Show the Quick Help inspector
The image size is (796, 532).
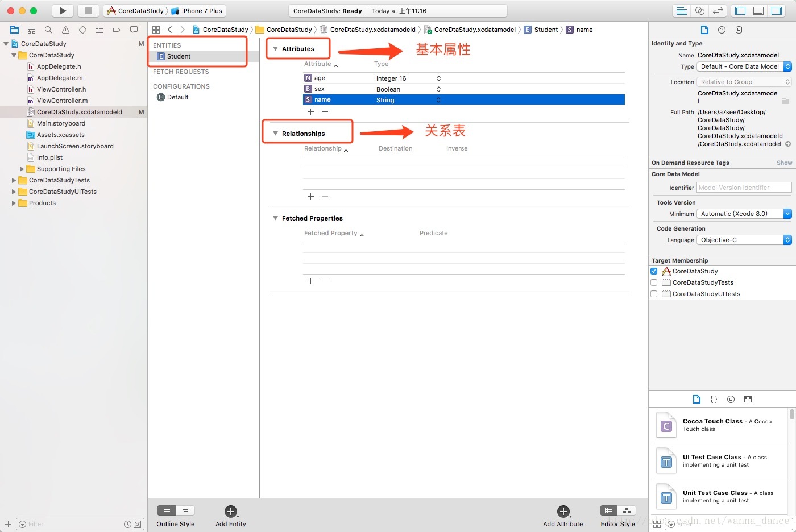tap(722, 30)
